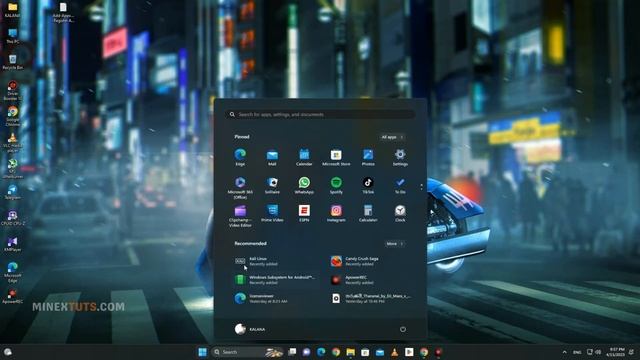Launch Instagram from the Start menu
The image size is (640, 360).
click(x=336, y=213)
